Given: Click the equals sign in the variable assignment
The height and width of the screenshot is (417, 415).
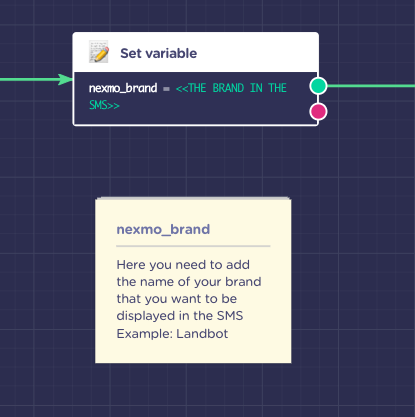Looking at the screenshot, I should (x=166, y=89).
